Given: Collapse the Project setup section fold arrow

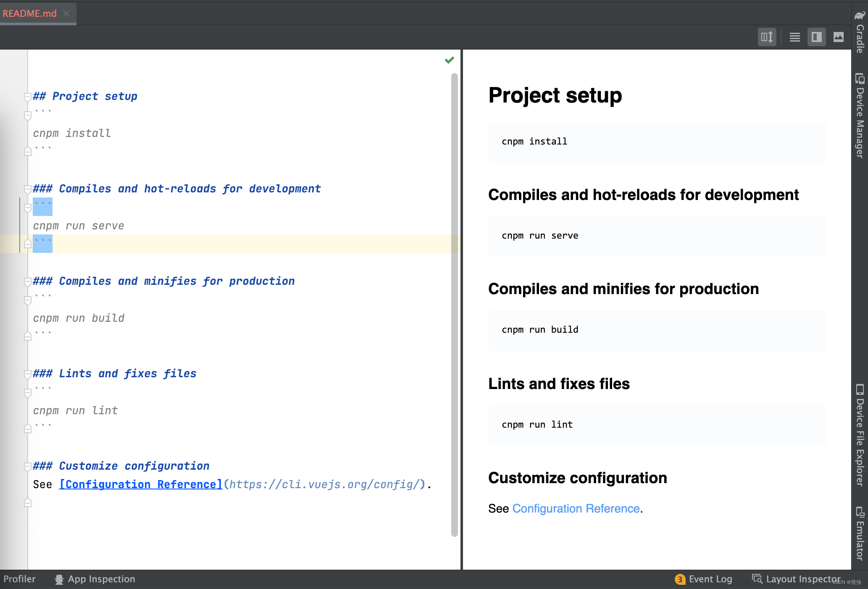Looking at the screenshot, I should coord(28,97).
